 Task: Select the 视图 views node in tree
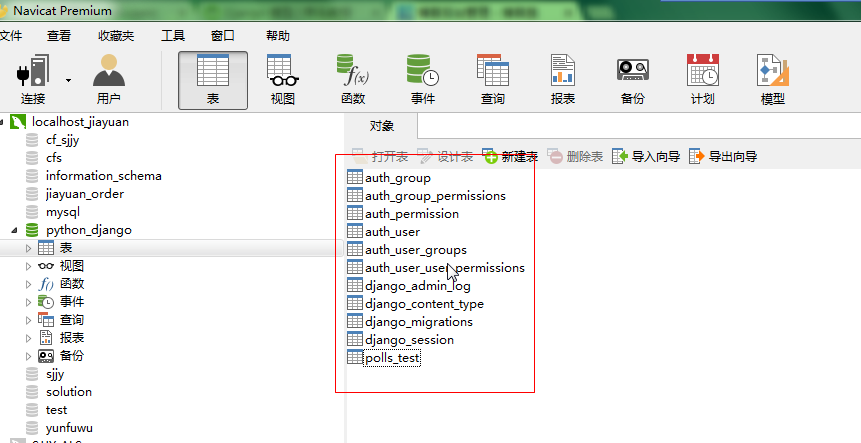71,266
